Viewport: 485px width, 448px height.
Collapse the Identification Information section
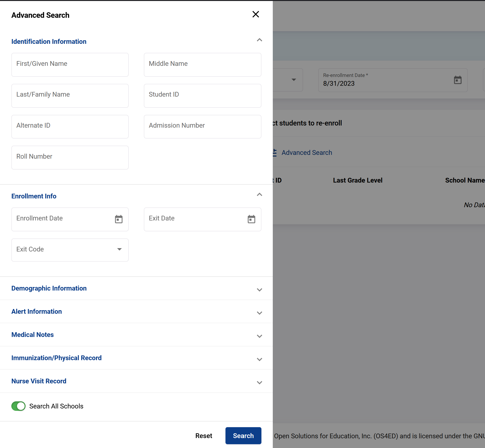[x=259, y=40]
